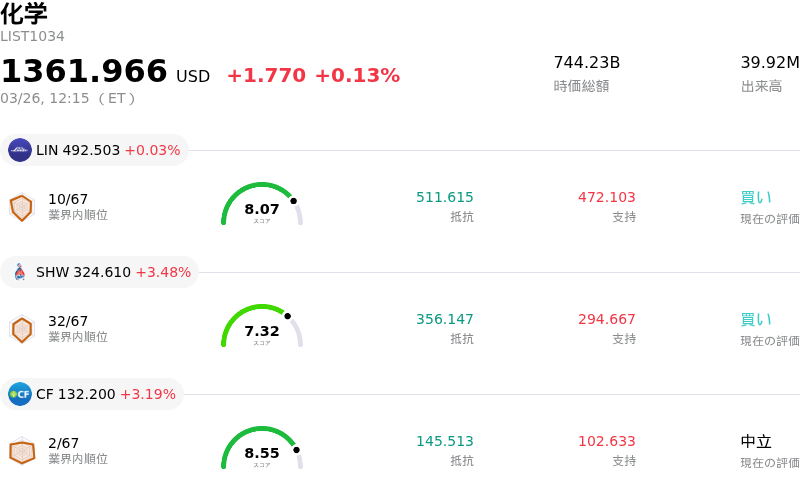This screenshot has width=800, height=488.
Task: Click the CF score gauge 8.55
Action: pyautogui.click(x=261, y=450)
